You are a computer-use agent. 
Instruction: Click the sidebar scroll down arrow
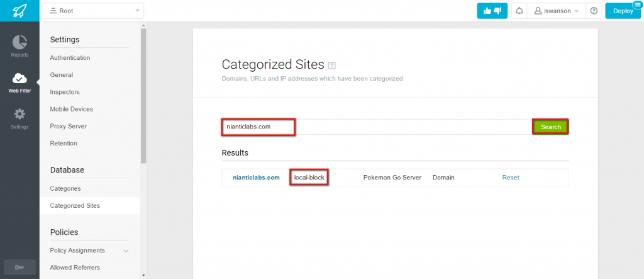pos(143,275)
